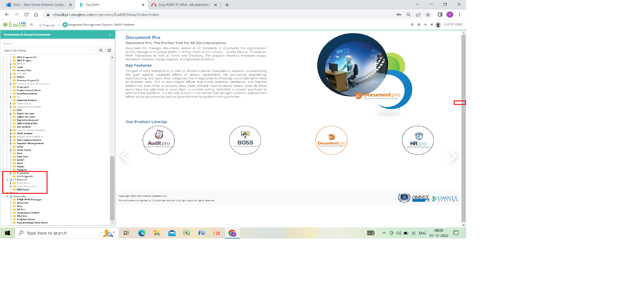Click the browser address bar URL

[106, 14]
